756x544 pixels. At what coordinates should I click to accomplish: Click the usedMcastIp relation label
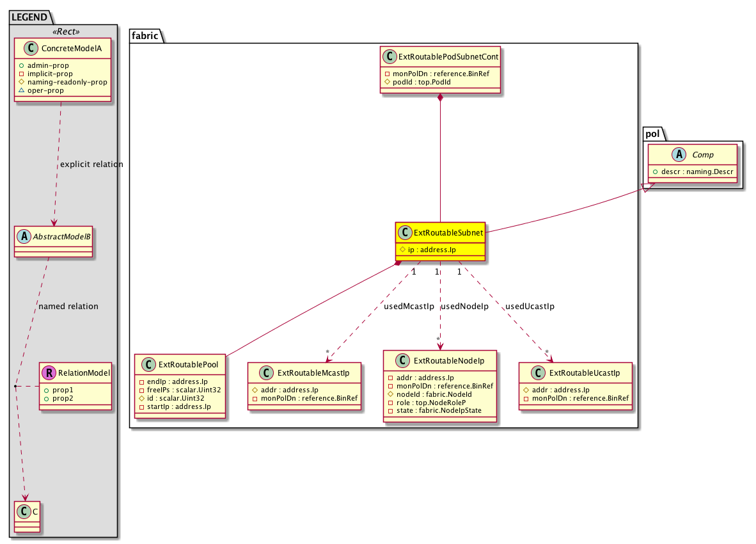coord(407,306)
